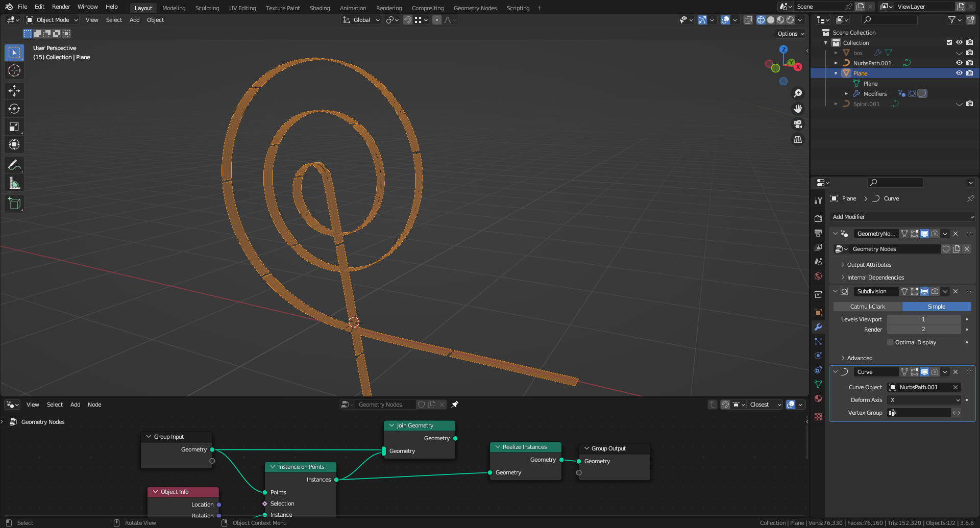Screen dimensions: 980x528
Task: Click Levels Viewport value field
Action: [924, 319]
